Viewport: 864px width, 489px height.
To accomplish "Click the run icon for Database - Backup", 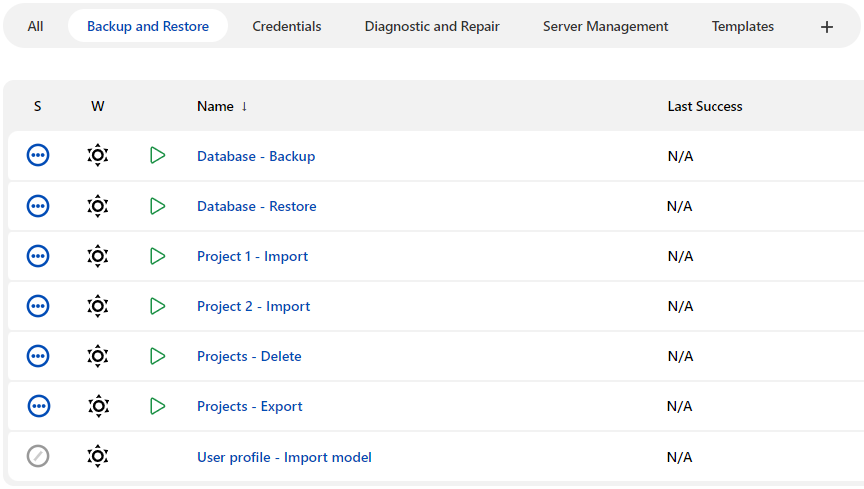I will [x=157, y=156].
